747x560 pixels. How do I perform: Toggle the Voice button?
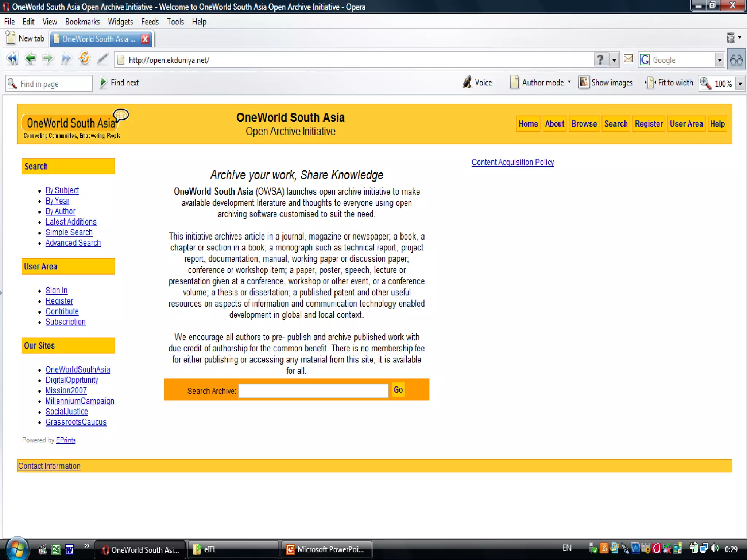click(x=477, y=83)
